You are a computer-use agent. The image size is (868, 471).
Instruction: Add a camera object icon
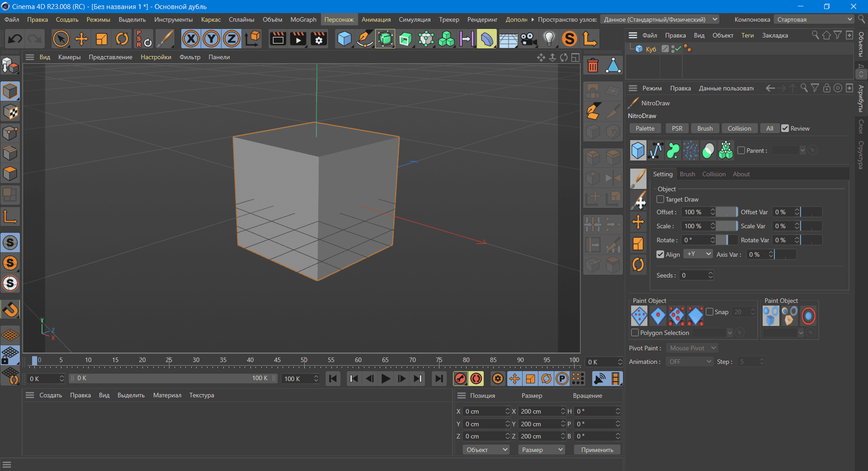[x=528, y=39]
